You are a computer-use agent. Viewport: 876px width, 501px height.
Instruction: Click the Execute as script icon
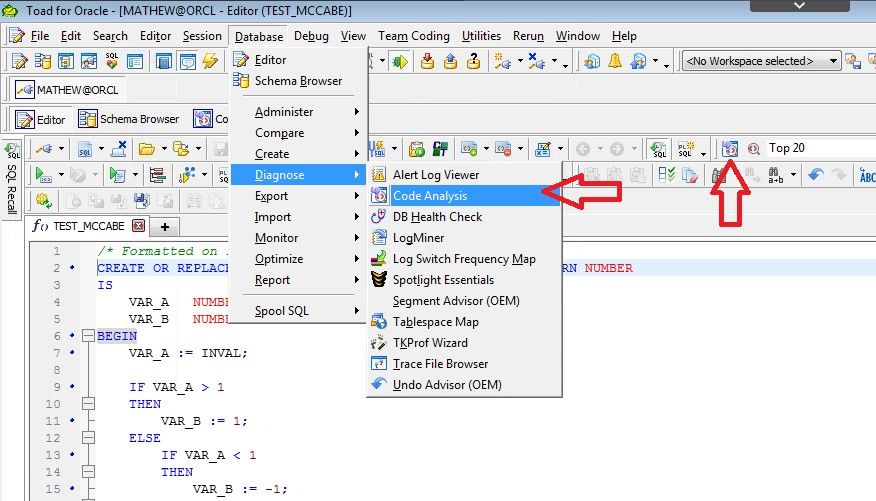click(117, 175)
